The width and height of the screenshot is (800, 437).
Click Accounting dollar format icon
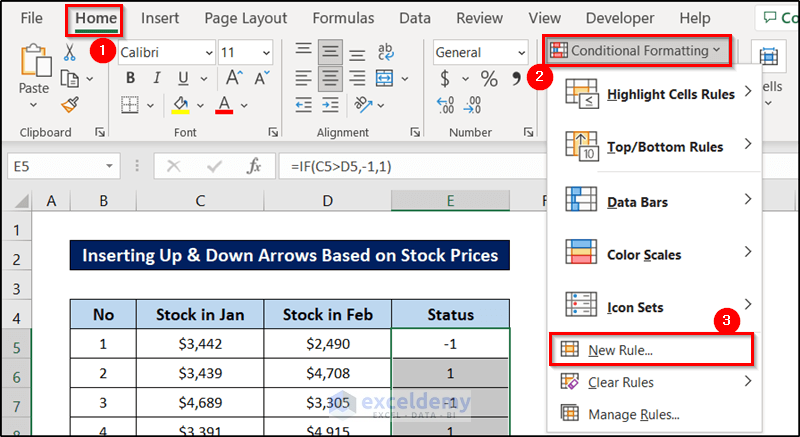click(445, 79)
